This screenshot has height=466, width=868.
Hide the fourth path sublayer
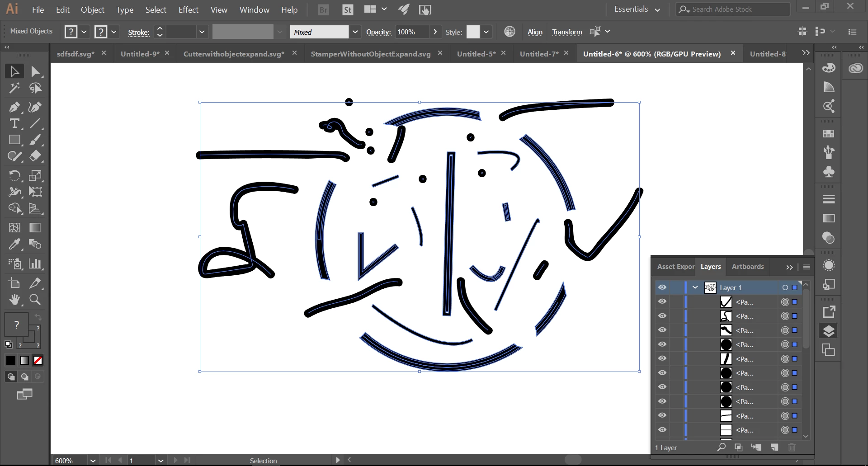[662, 344]
